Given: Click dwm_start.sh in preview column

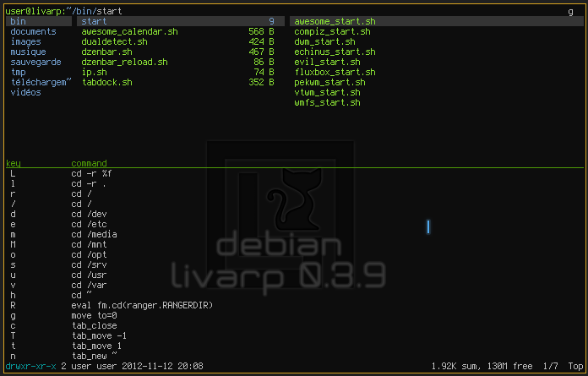Looking at the screenshot, I should coord(324,41).
